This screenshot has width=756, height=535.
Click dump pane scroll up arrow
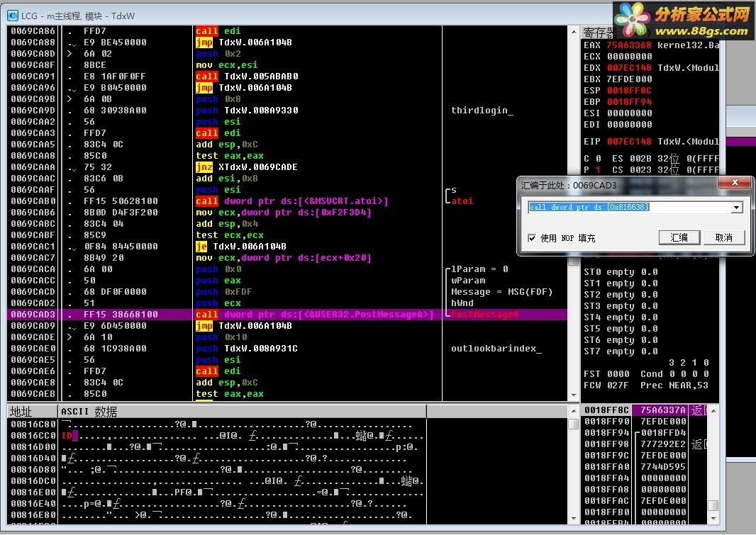573,411
